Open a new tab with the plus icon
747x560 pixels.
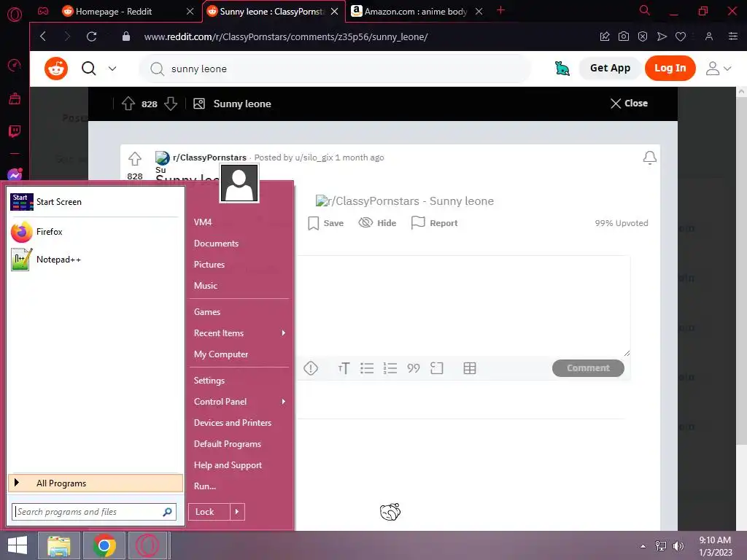click(500, 10)
